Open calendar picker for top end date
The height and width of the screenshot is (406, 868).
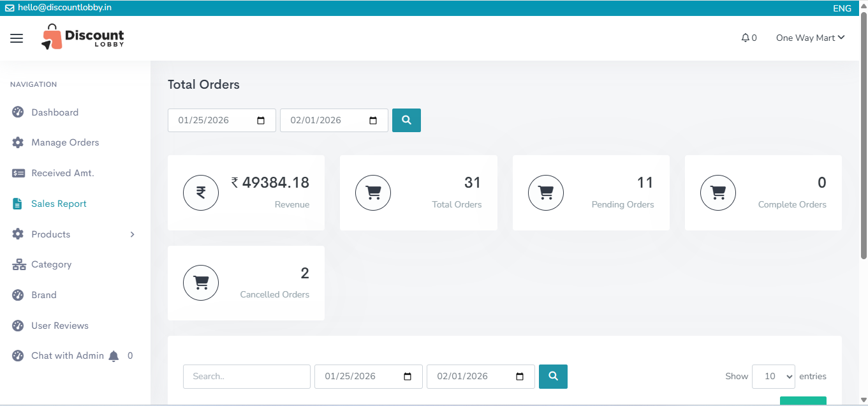tap(373, 121)
